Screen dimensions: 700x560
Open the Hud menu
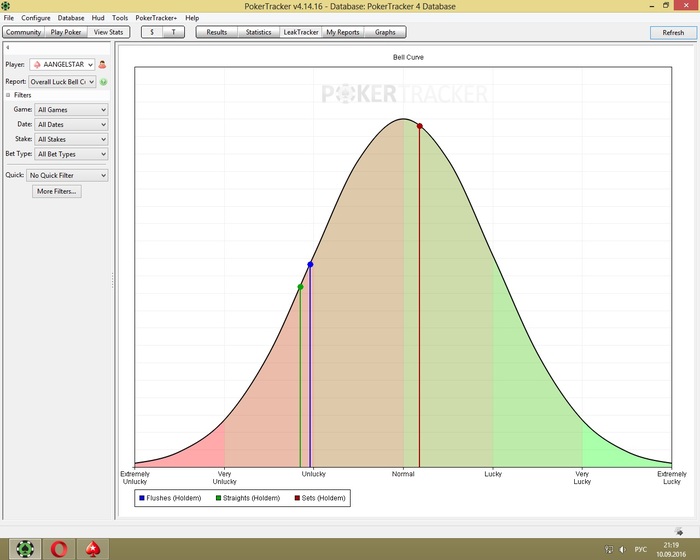tap(98, 18)
